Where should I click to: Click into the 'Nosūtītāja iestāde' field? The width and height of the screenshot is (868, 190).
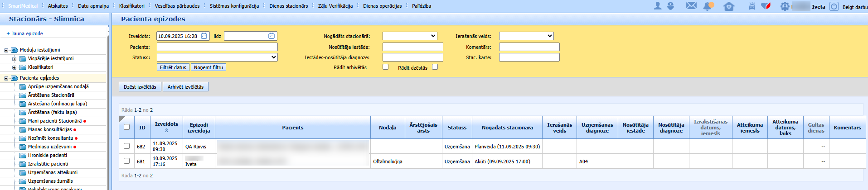[x=412, y=47]
